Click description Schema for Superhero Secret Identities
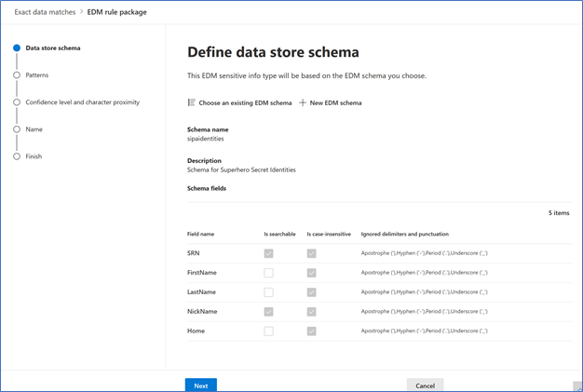Viewport: 583px width, 392px height. coord(241,169)
